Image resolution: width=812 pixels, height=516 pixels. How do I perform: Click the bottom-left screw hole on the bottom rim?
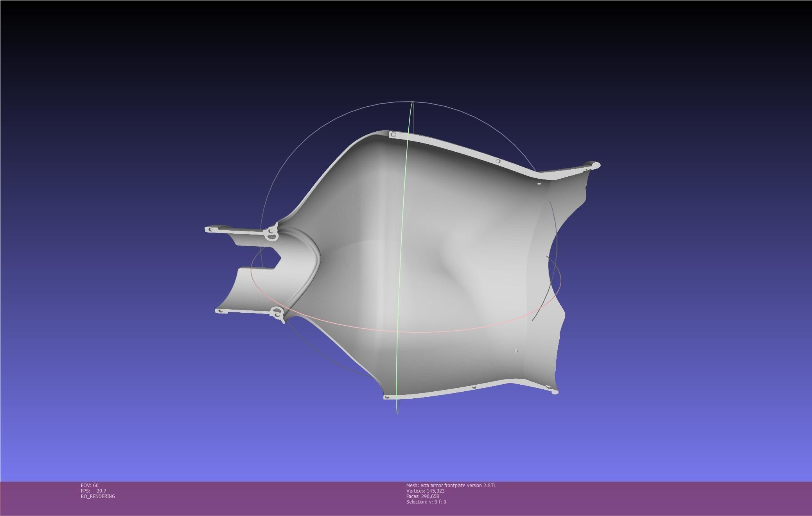(x=387, y=397)
